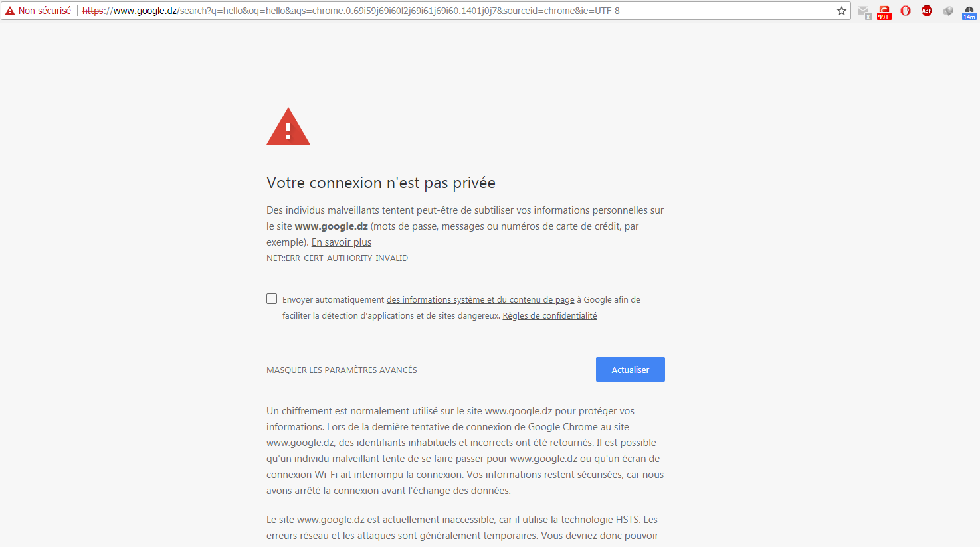Open 'des informations système et du contenu de page' link
980x547 pixels.
pyautogui.click(x=480, y=300)
